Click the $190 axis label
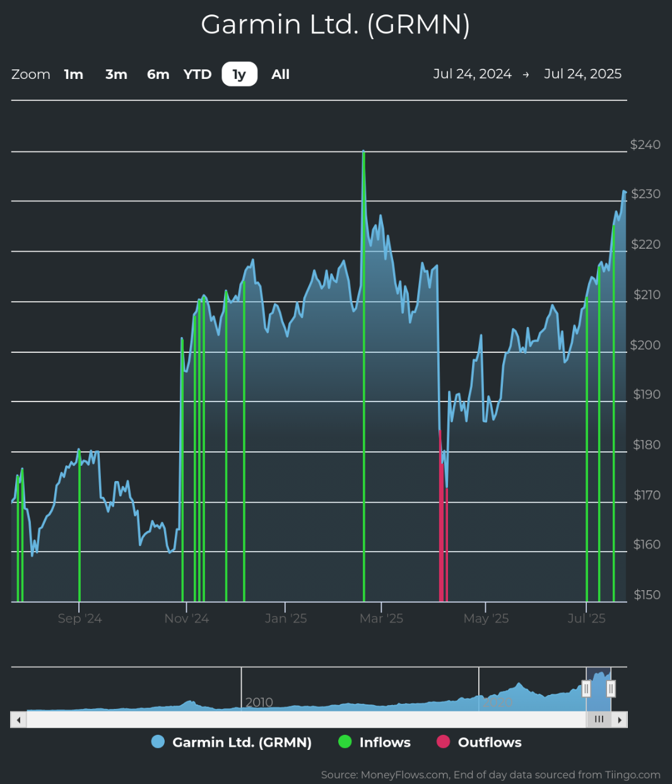Image resolution: width=672 pixels, height=784 pixels. pyautogui.click(x=647, y=395)
